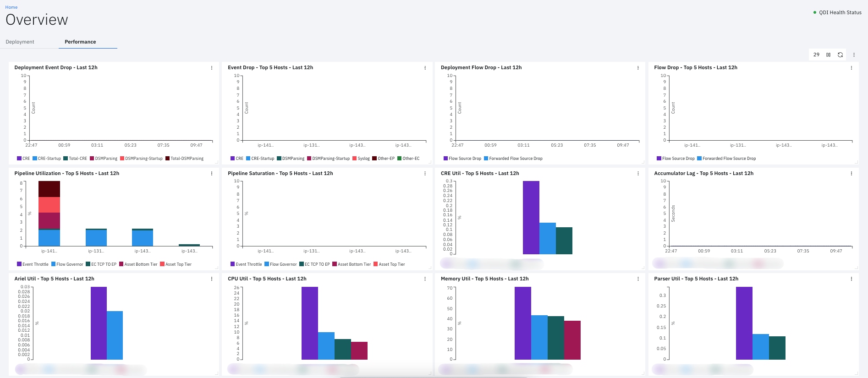Open options menu for Accumulator Lag widget
The height and width of the screenshot is (378, 868).
852,174
